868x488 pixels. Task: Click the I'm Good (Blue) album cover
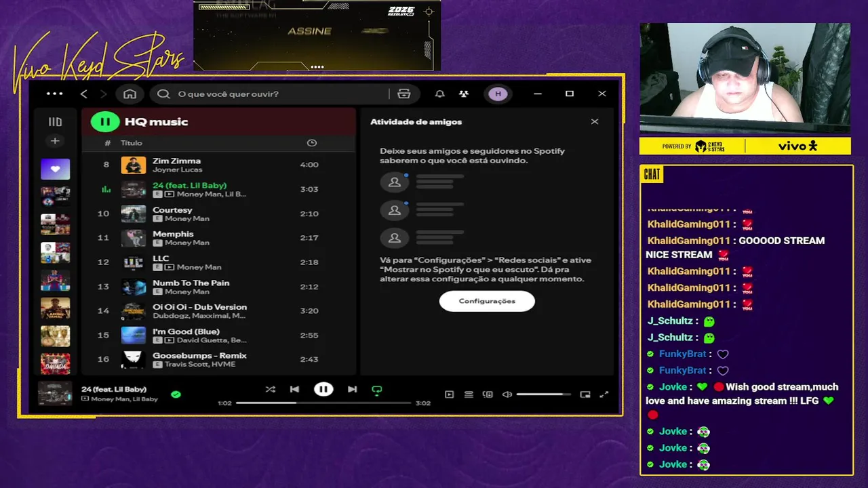[134, 335]
